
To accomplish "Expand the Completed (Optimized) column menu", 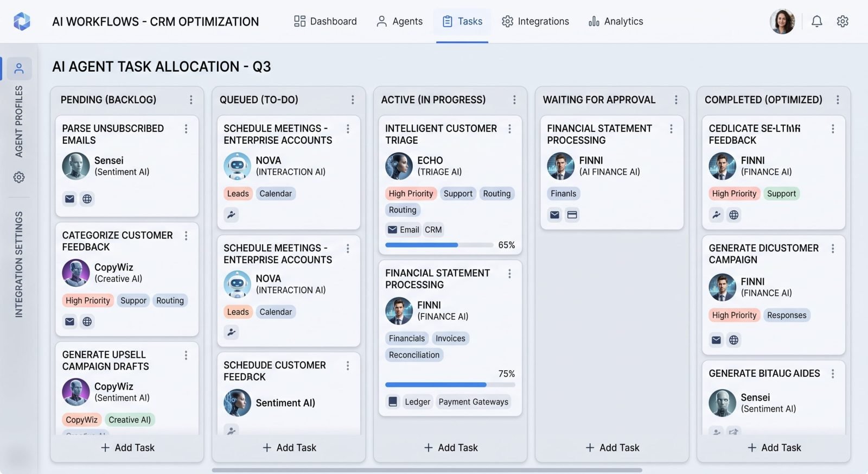I will coord(838,100).
